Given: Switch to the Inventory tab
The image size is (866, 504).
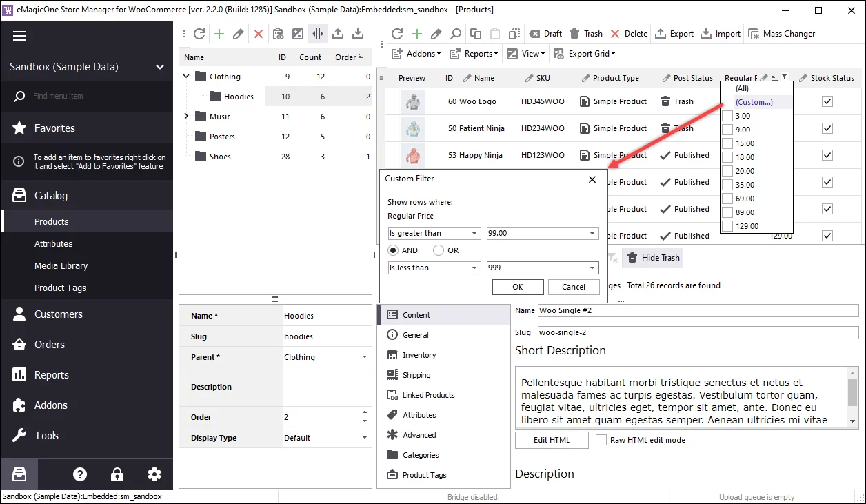Looking at the screenshot, I should (418, 354).
